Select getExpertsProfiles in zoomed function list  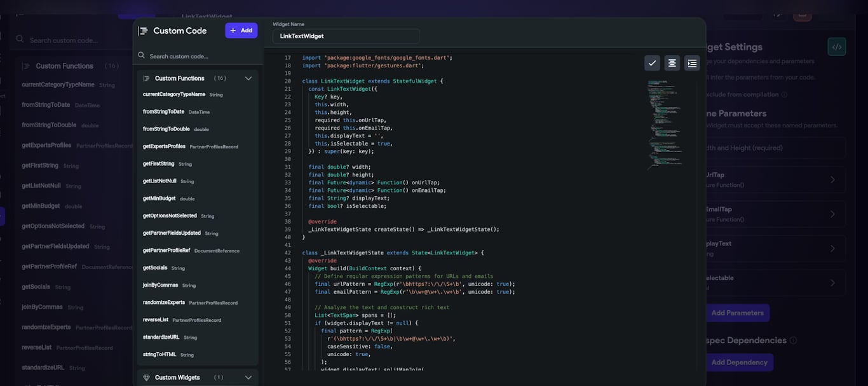point(164,146)
